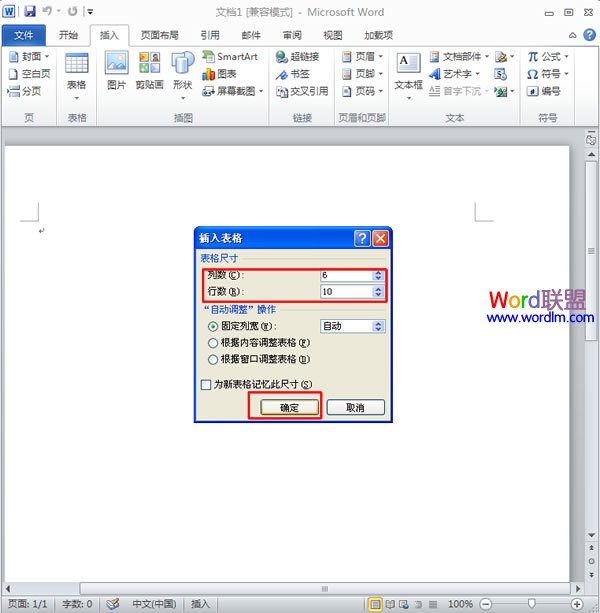This screenshot has height=613, width=600.
Task: Switch to Review (审阅) tab
Action: [292, 36]
